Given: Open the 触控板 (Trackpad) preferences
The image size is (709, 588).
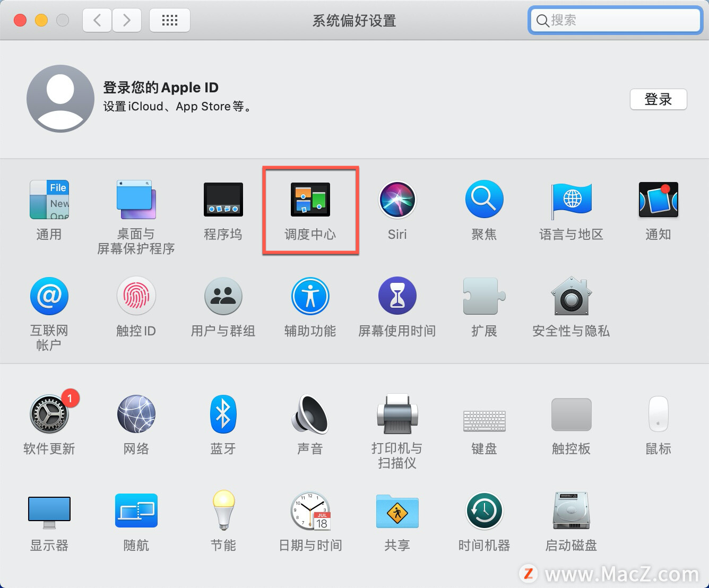Looking at the screenshot, I should (571, 414).
